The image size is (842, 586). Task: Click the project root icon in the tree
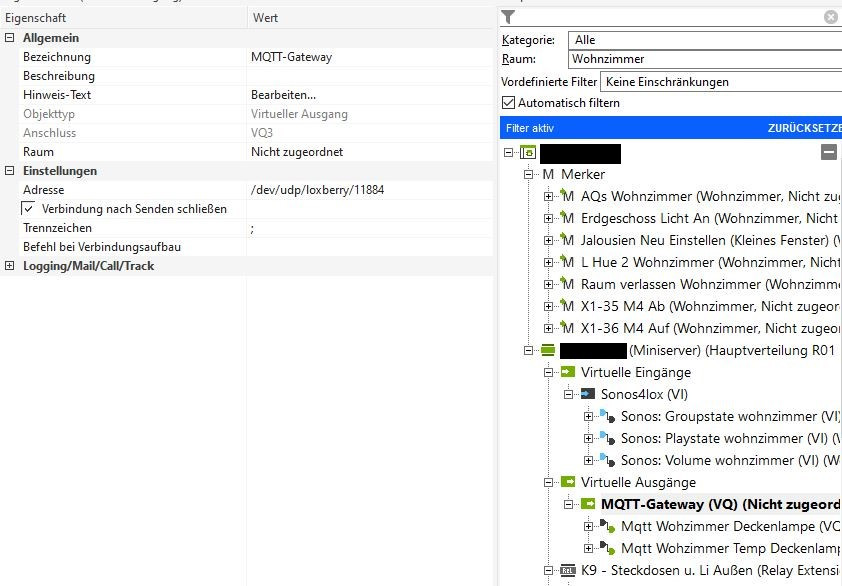(528, 153)
